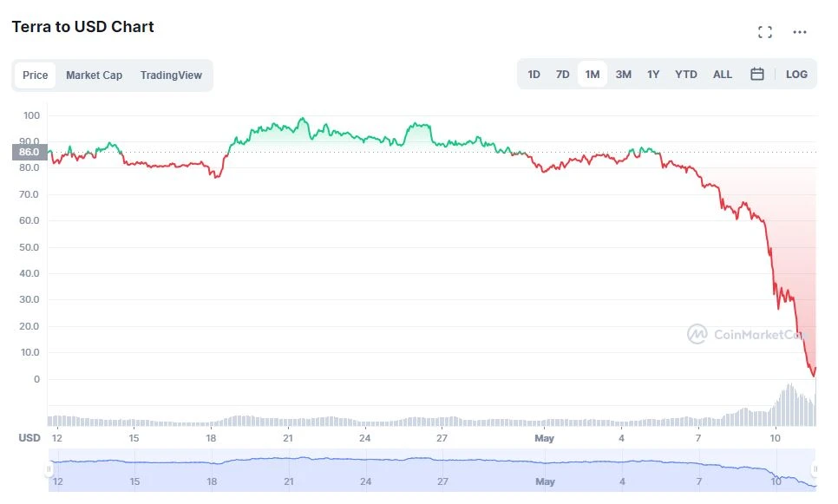The height and width of the screenshot is (504, 838).
Task: Select the 1D time range
Action: pyautogui.click(x=534, y=75)
